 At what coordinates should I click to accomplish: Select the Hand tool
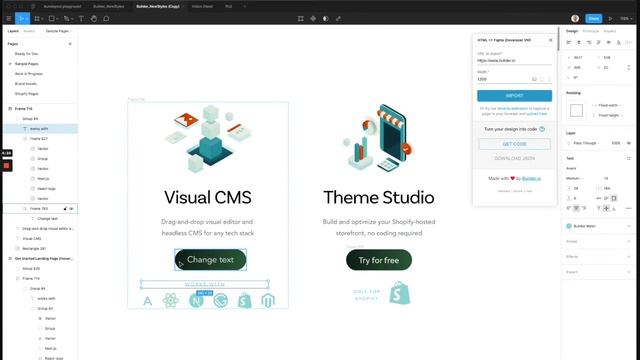point(94,19)
